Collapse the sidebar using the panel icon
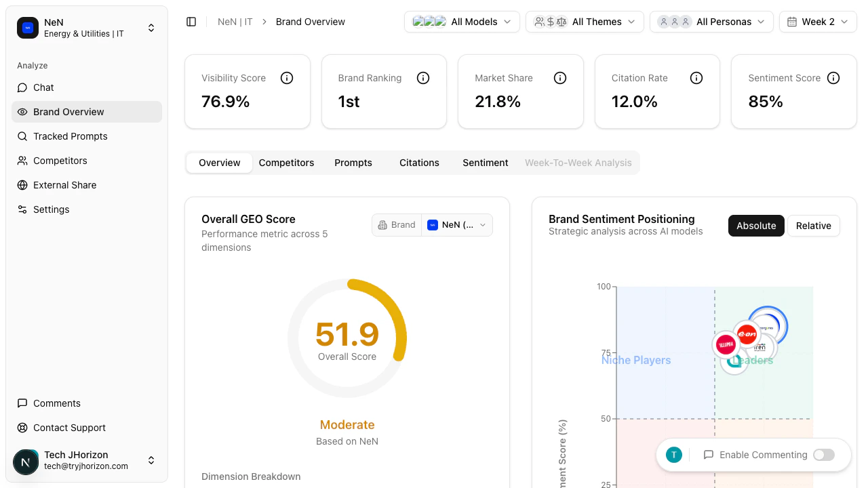The width and height of the screenshot is (868, 488). point(191,21)
